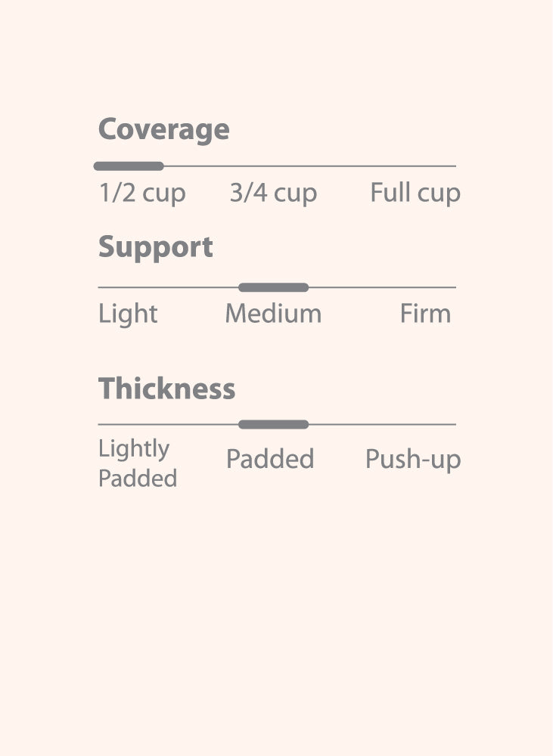This screenshot has height=756, width=553.
Task: Pick the Push-up thickness label
Action: 413,459
